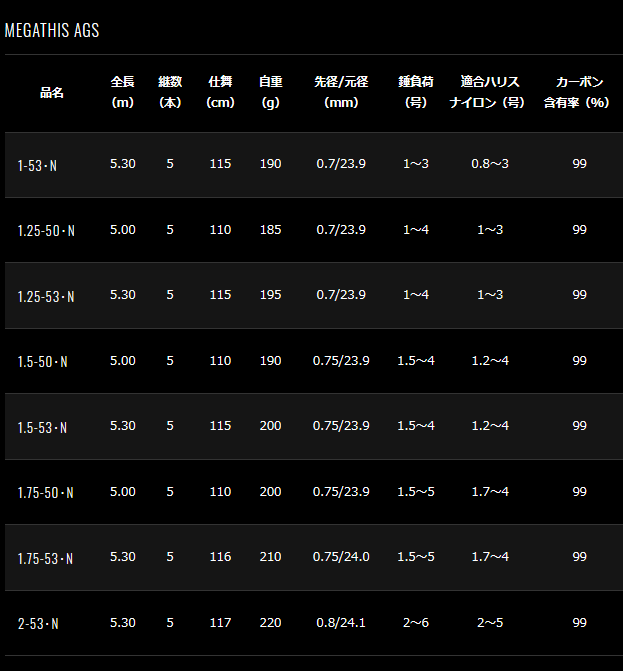Select the 1.75-50・N product name
This screenshot has height=671, width=623.
pos(45,493)
